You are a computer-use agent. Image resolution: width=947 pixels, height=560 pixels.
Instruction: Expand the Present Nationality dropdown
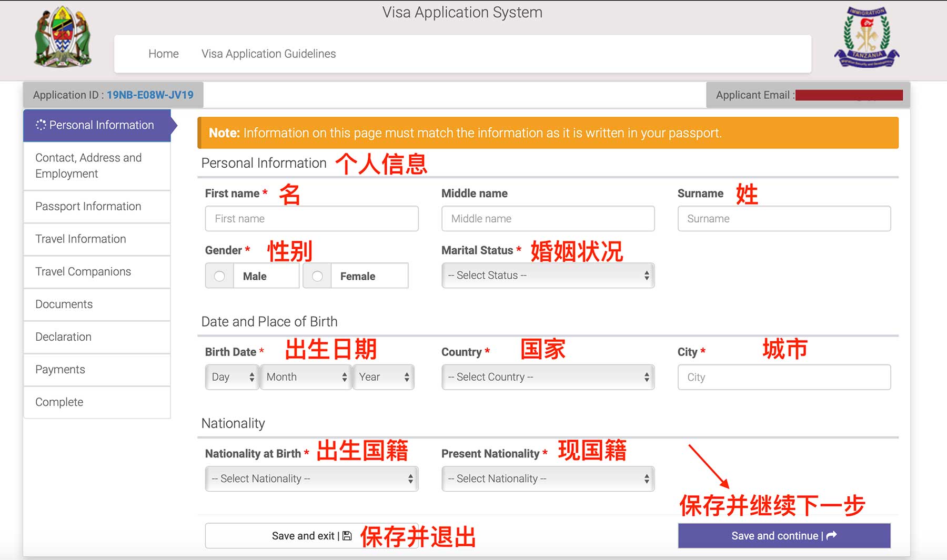pos(548,478)
